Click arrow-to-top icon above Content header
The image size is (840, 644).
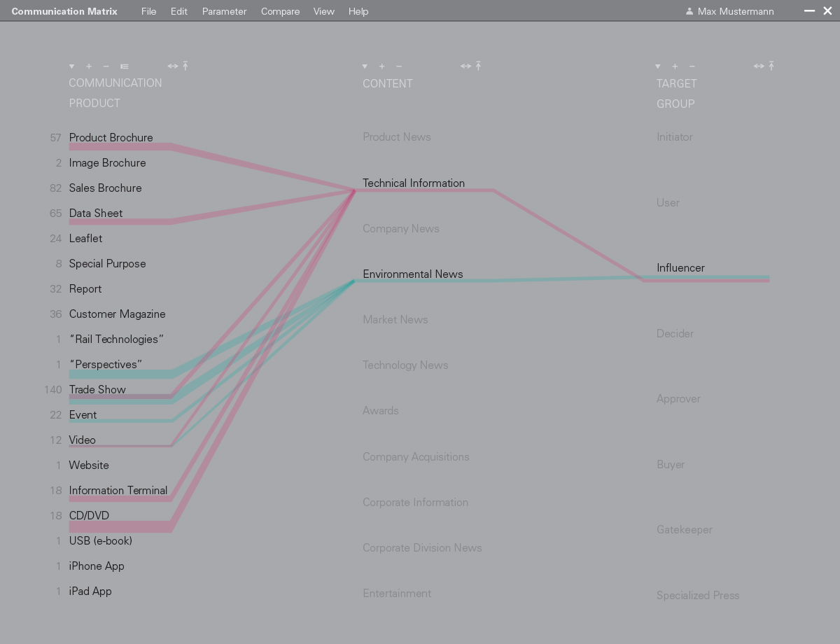[478, 66]
